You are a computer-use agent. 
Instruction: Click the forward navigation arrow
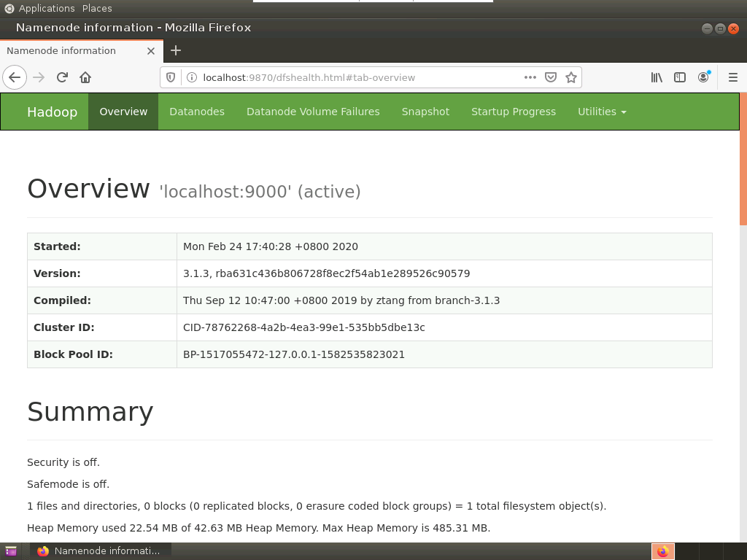pyautogui.click(x=39, y=77)
